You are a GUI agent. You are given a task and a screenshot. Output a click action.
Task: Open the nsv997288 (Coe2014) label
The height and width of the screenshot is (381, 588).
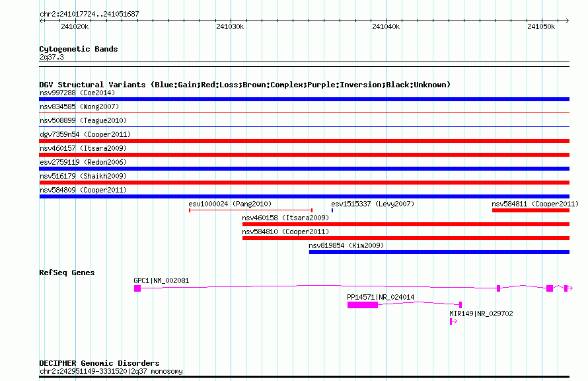(77, 93)
